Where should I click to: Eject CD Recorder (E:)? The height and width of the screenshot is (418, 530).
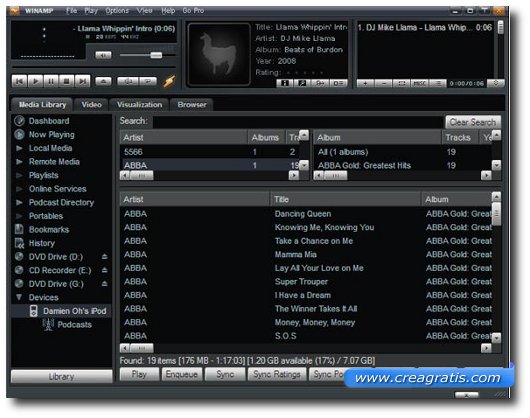click(x=105, y=270)
